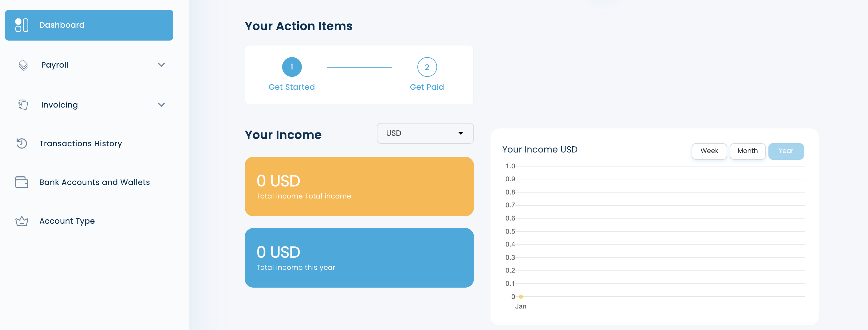
Task: Expand the Invoicing submenu chevron
Action: click(161, 105)
